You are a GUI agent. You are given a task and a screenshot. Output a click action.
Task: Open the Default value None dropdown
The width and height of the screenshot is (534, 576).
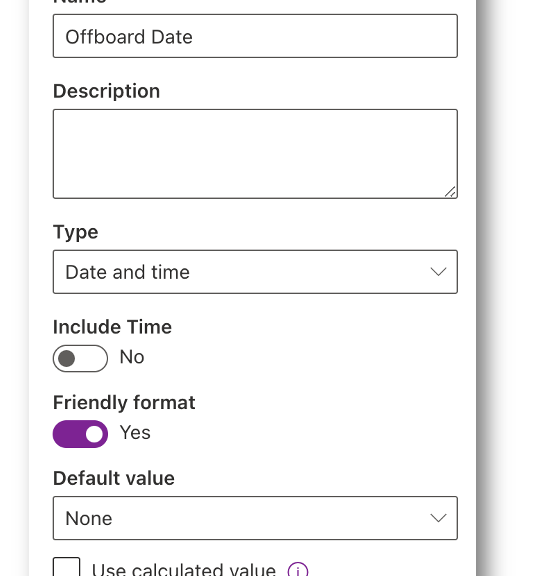point(255,518)
